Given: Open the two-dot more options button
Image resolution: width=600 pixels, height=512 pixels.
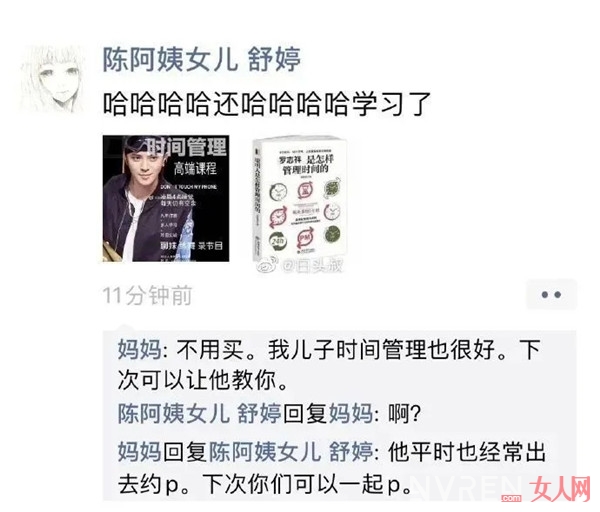Looking at the screenshot, I should pos(551,294).
